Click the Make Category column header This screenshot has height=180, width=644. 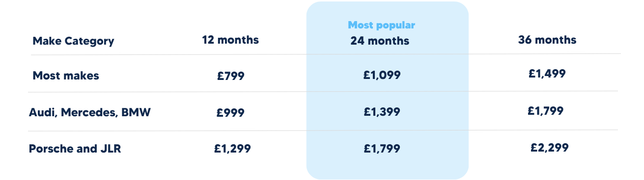click(x=73, y=41)
